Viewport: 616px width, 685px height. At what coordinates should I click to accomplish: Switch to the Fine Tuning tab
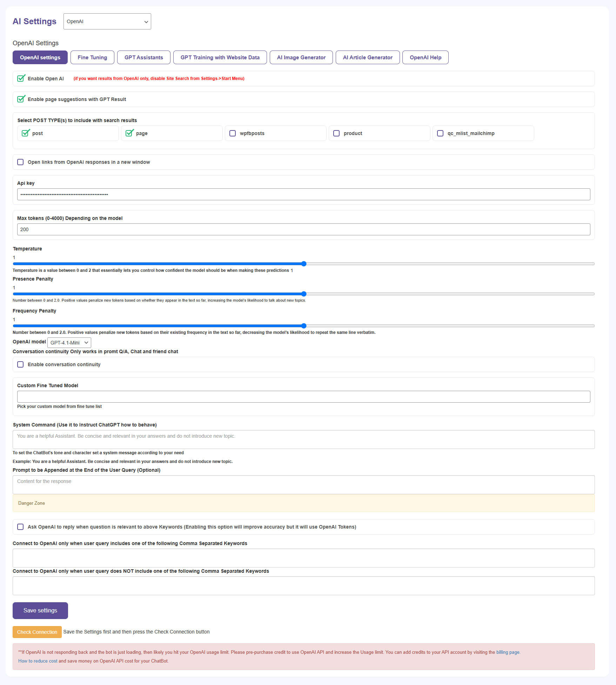click(92, 57)
